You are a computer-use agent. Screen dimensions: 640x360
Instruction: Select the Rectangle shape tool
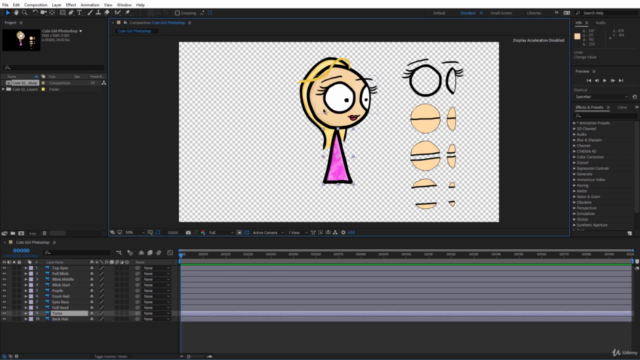(62, 13)
